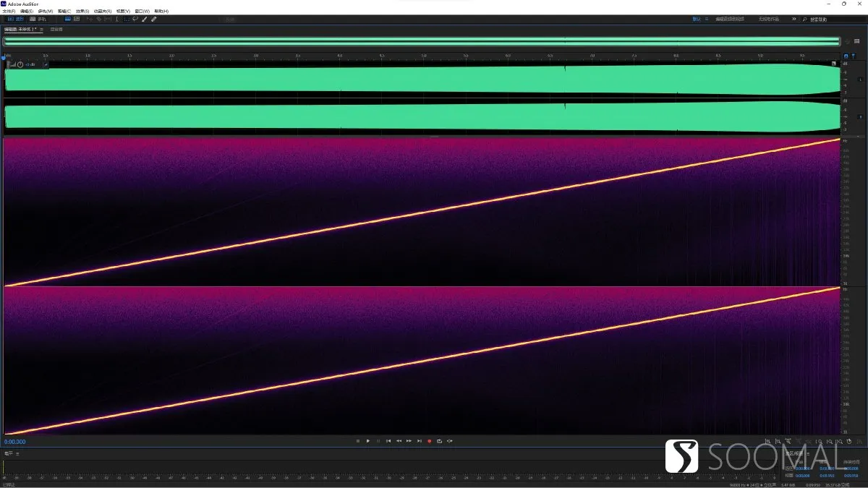
Task: Toggle loop playback in transport controls
Action: coord(439,441)
